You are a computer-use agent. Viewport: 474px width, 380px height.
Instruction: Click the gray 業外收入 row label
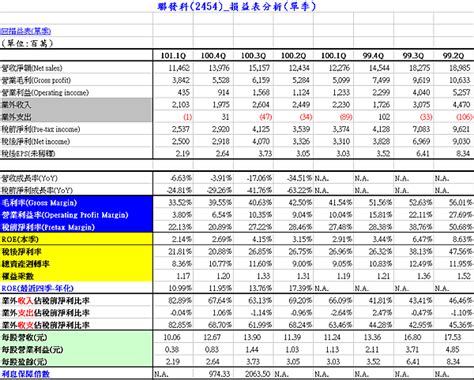pyautogui.click(x=16, y=104)
